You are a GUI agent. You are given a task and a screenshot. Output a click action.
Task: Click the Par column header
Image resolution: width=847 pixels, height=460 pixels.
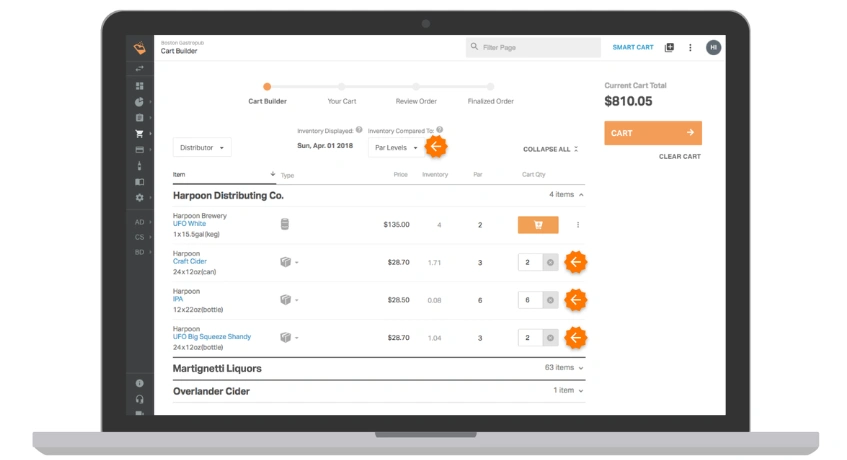[x=478, y=174]
